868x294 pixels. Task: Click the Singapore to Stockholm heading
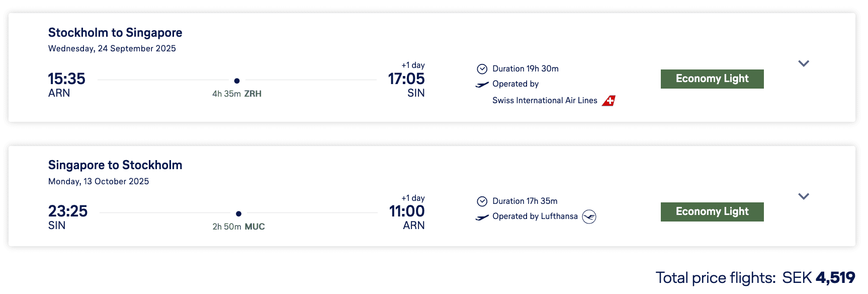[115, 165]
